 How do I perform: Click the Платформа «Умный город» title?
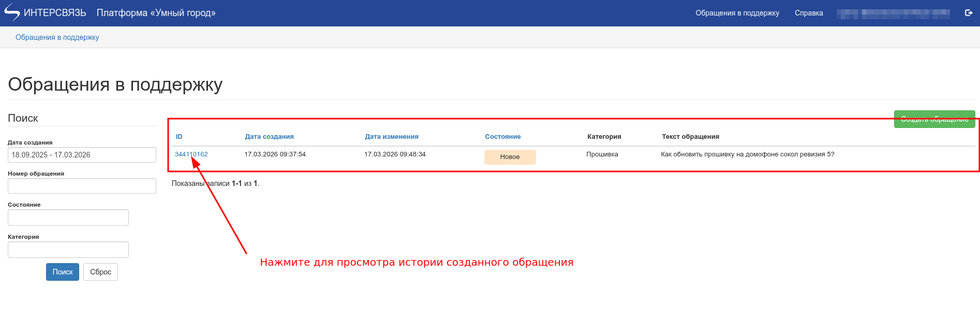click(156, 13)
